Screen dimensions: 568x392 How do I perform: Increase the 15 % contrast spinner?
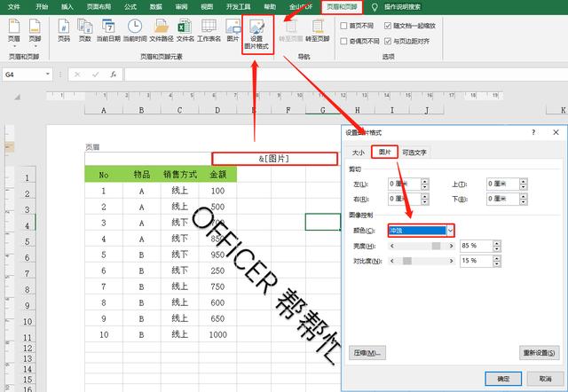coord(497,258)
